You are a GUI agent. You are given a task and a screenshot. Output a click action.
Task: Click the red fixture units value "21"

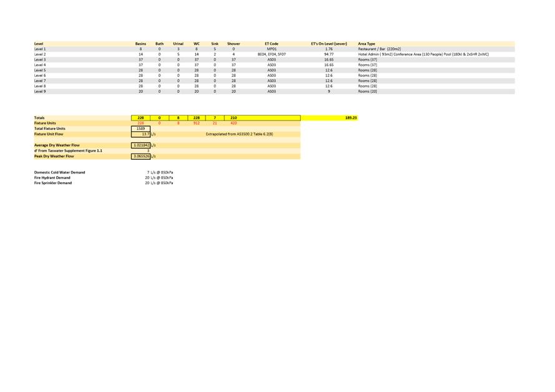pyautogui.click(x=215, y=123)
